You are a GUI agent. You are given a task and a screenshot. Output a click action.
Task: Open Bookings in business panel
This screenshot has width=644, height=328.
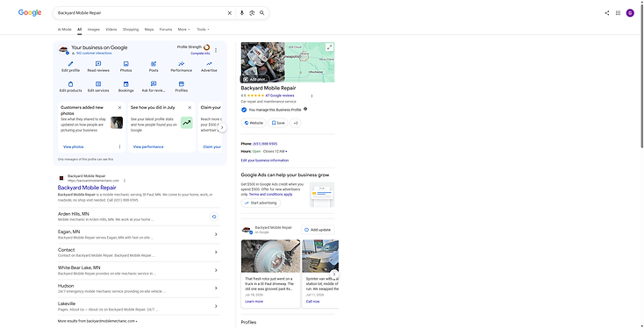tap(126, 87)
